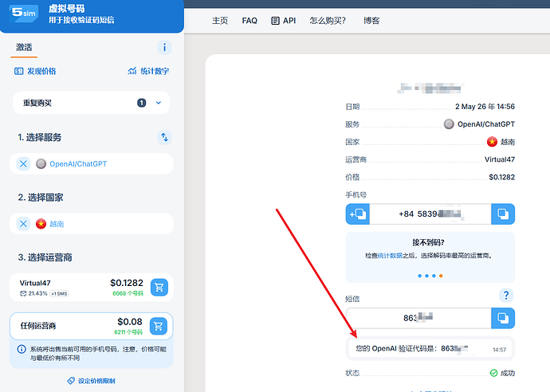This screenshot has height=392, width=550.
Task: Click the OpenAI icon in order details
Action: (x=449, y=124)
